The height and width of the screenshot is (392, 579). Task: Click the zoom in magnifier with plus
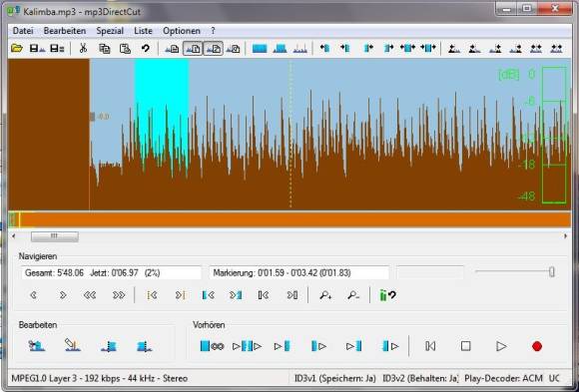325,295
